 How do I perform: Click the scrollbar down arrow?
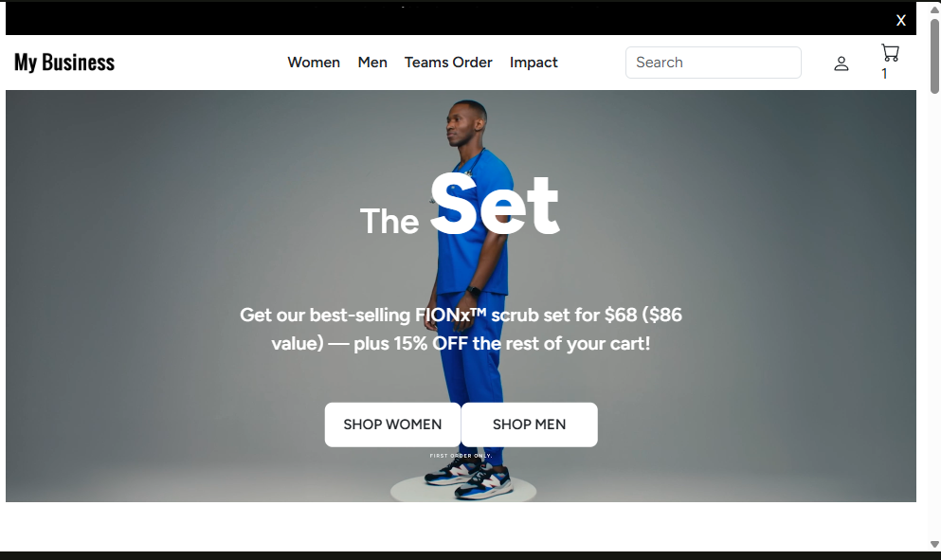[934, 545]
